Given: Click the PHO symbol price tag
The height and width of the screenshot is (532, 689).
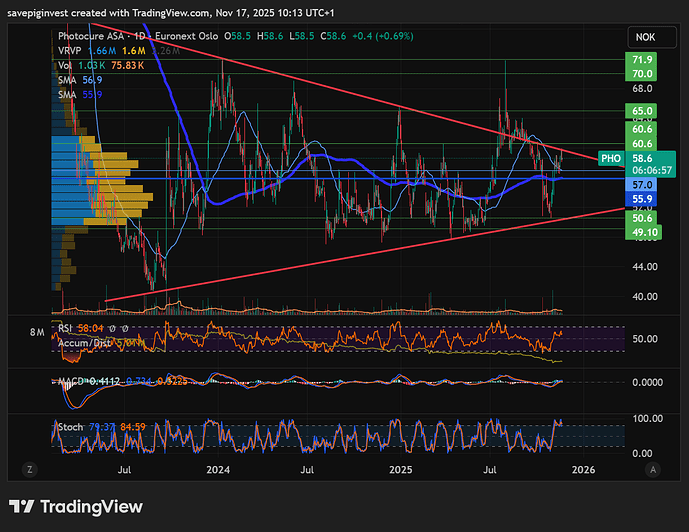Looking at the screenshot, I should tap(612, 158).
